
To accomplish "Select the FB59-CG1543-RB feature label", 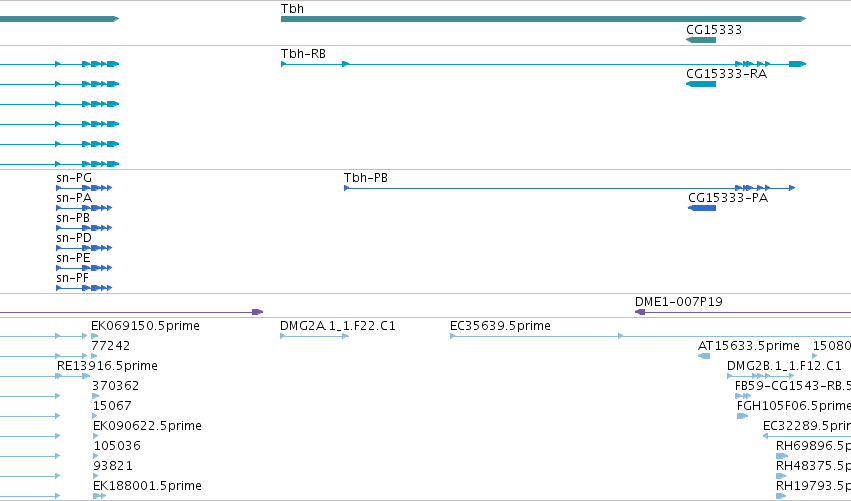I will pyautogui.click(x=792, y=386).
